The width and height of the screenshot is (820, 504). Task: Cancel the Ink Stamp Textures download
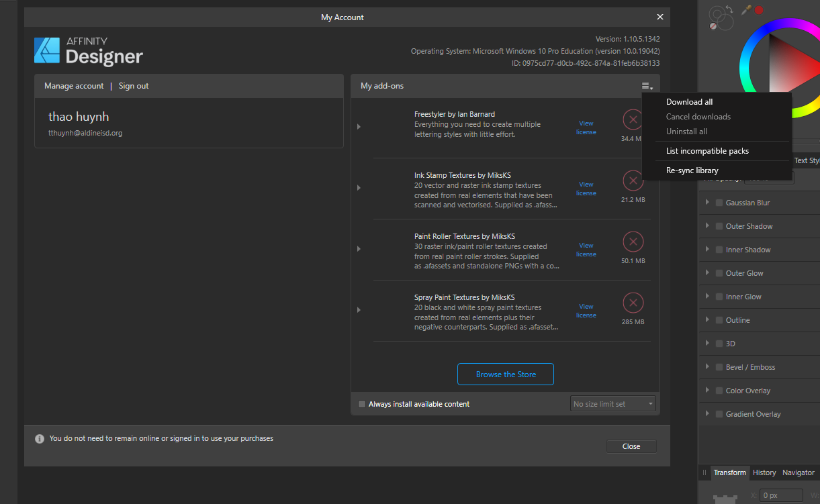[x=632, y=180]
